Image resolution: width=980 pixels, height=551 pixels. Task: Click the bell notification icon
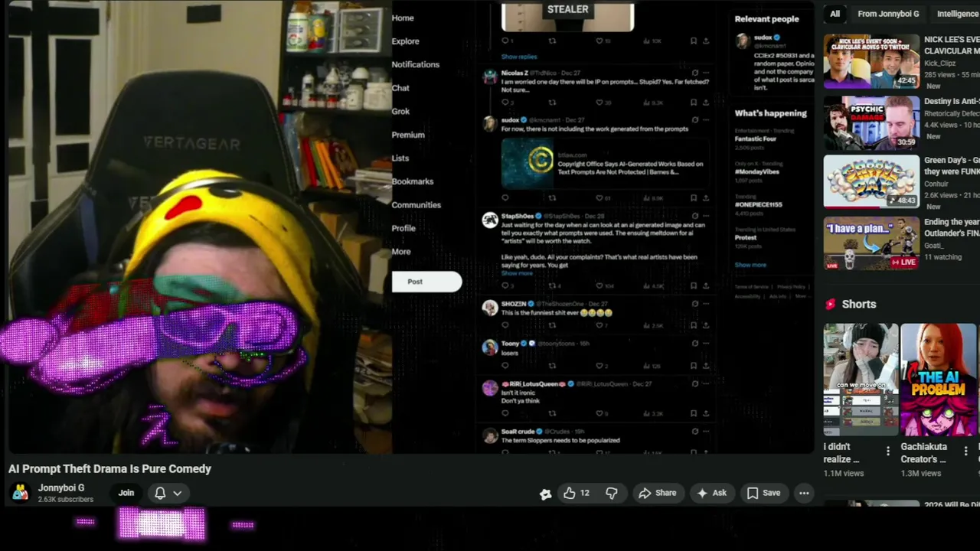160,493
